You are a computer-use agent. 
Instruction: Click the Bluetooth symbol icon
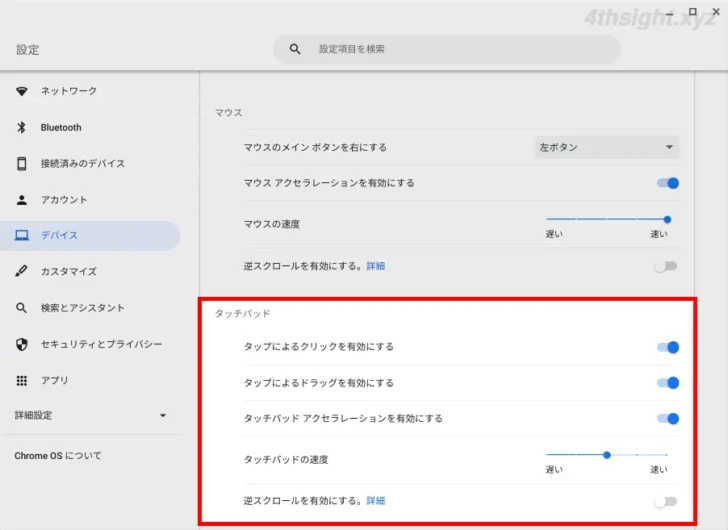[21, 127]
